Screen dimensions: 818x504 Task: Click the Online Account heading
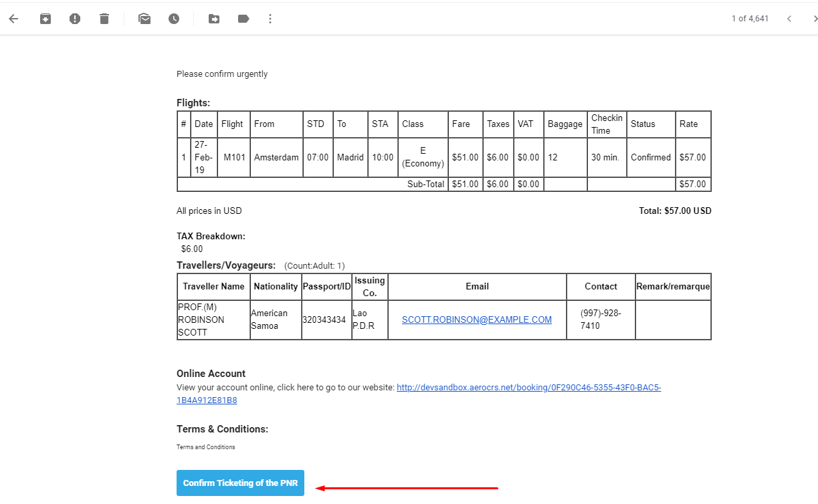tap(211, 374)
